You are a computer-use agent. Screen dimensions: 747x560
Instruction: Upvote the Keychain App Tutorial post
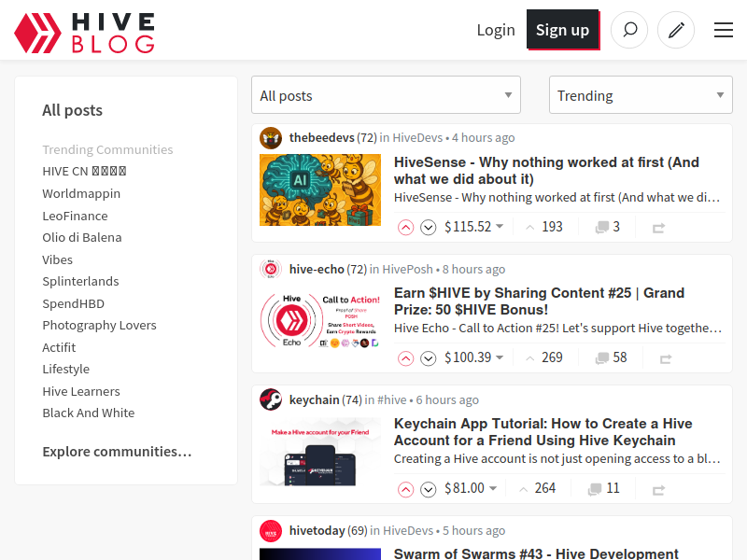[405, 489]
